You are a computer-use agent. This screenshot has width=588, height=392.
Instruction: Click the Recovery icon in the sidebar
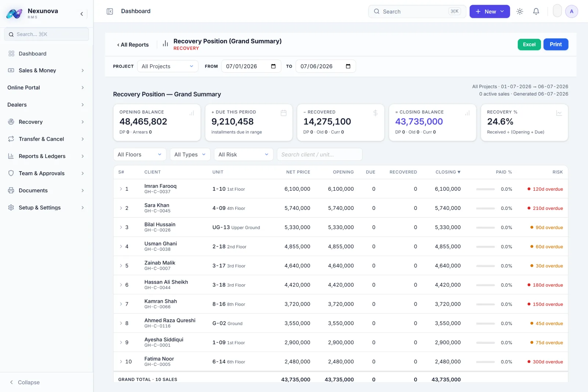click(x=11, y=122)
